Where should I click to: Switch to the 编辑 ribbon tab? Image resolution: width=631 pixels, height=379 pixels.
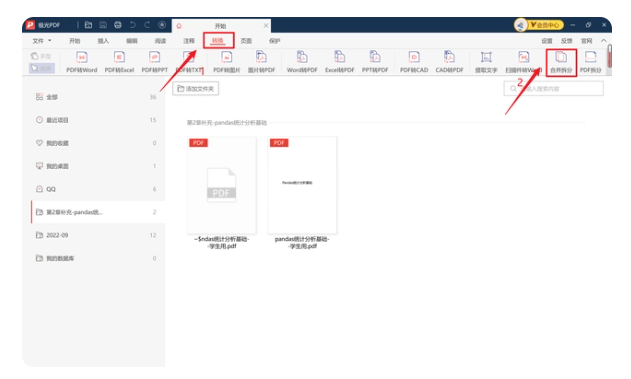tap(132, 41)
